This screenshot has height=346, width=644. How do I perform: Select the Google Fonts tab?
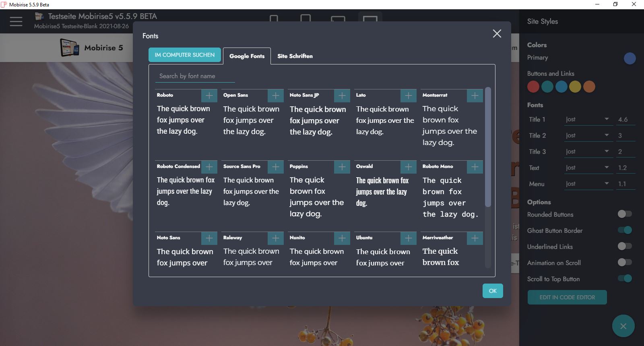[x=247, y=56]
